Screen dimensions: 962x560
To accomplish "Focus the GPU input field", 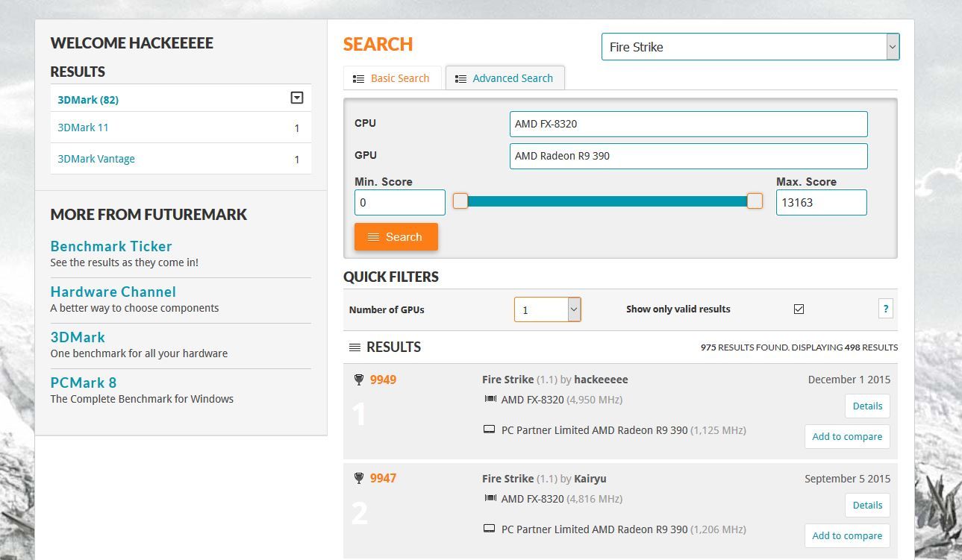I will [x=688, y=156].
